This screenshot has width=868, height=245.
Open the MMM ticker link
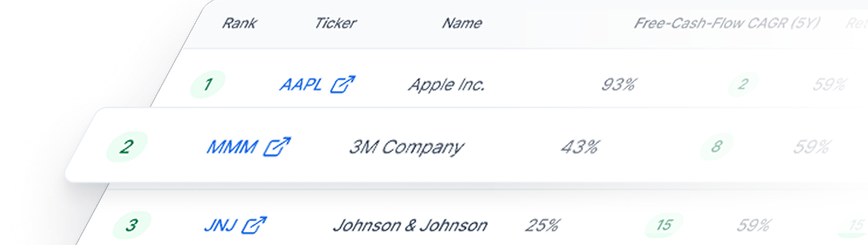232,147
